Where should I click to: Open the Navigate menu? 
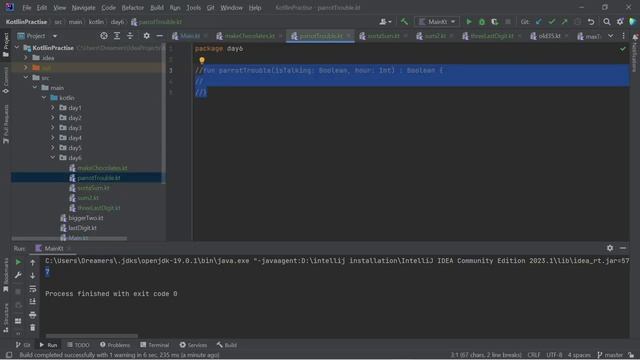(83, 8)
